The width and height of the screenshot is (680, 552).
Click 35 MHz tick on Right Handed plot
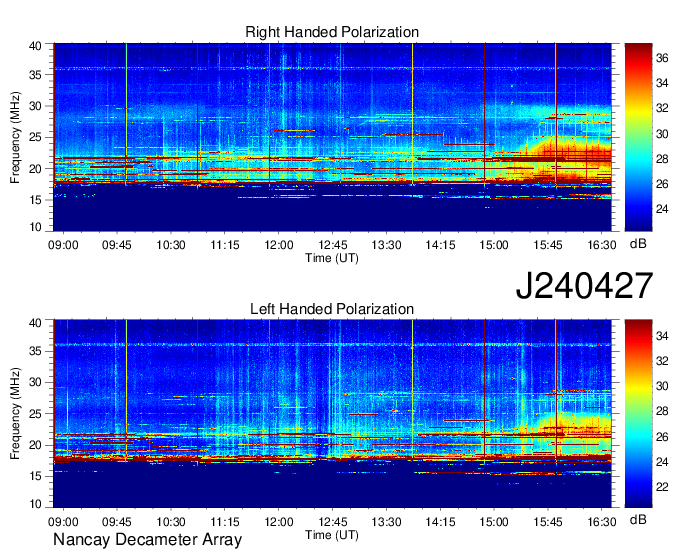tap(35, 75)
